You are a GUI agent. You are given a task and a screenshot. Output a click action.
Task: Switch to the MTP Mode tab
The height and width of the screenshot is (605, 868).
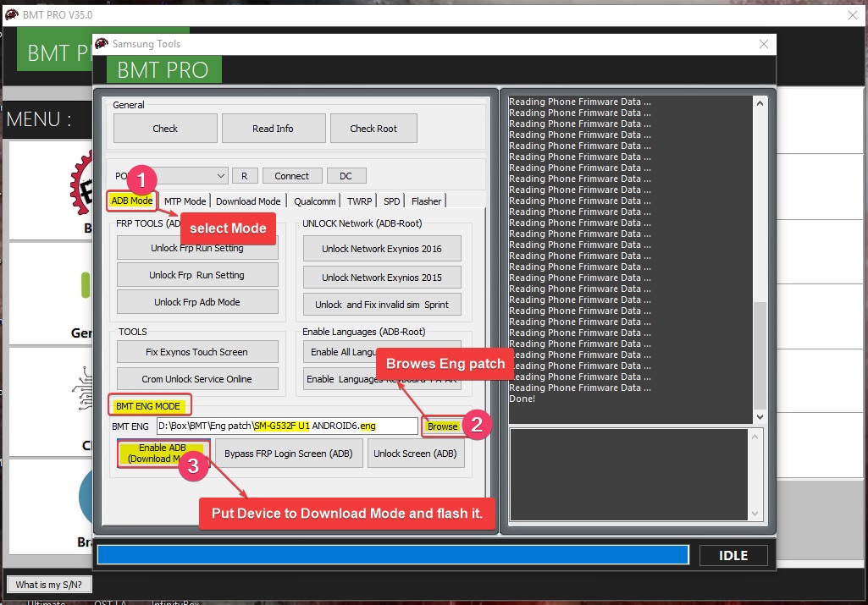[x=185, y=201]
